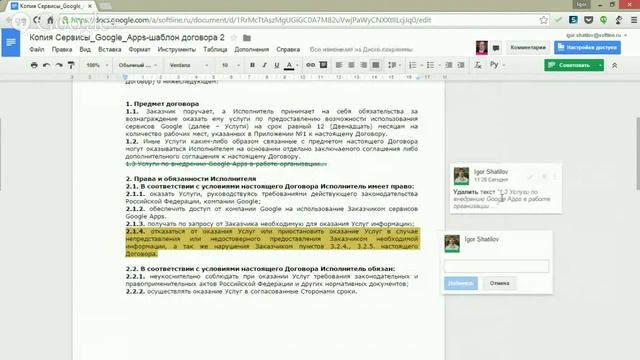Click the blue S extension icon
The width and height of the screenshot is (640, 360).
(573, 20)
